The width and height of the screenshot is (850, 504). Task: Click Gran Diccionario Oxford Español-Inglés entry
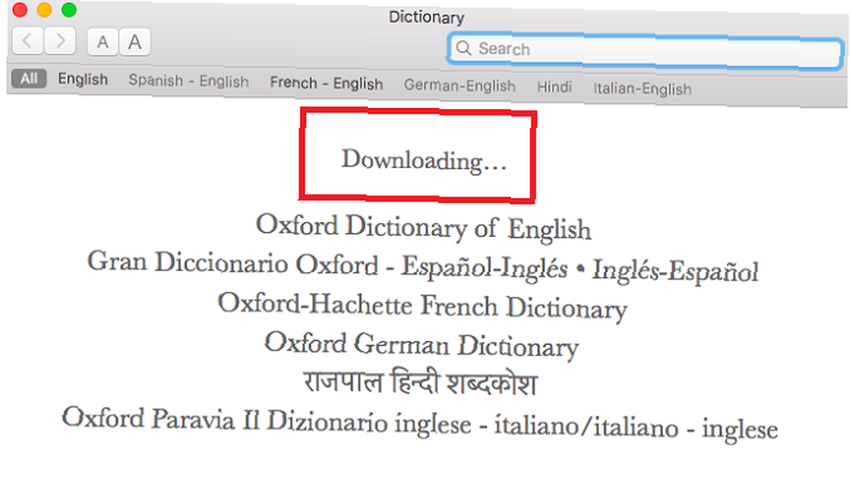point(422,266)
